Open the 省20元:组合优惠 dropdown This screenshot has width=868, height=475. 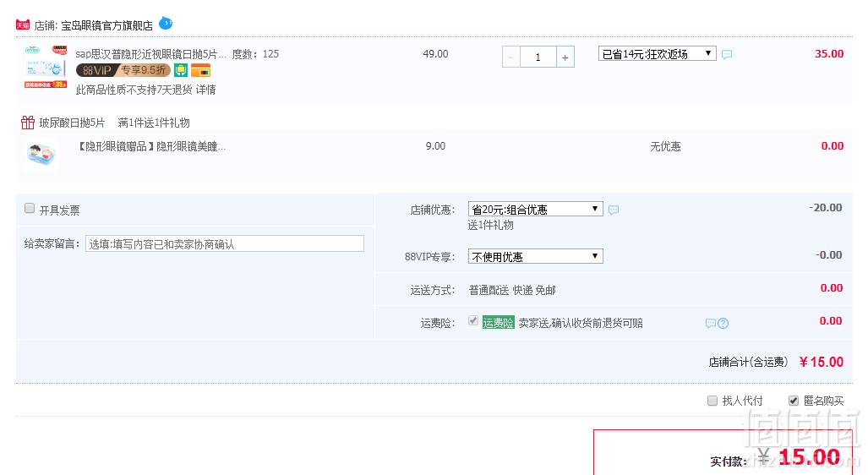click(x=535, y=210)
